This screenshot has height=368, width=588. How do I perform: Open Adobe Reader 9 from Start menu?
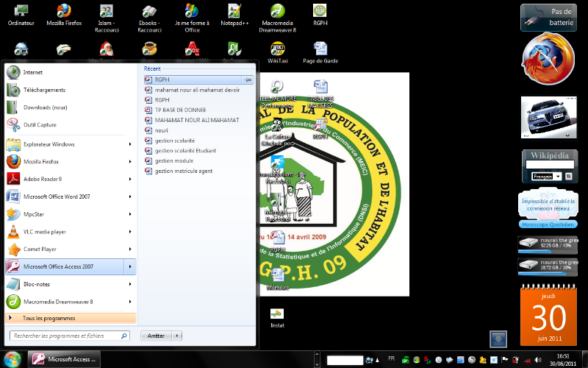tap(43, 179)
